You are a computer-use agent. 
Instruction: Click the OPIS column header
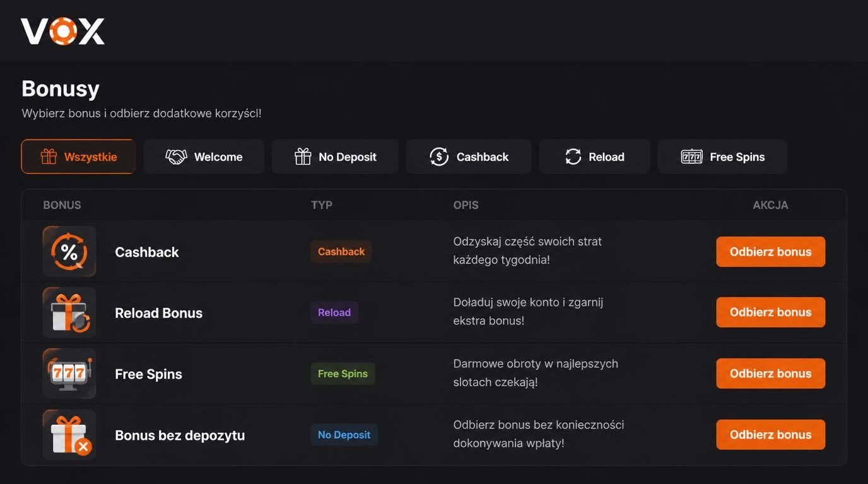(x=466, y=205)
